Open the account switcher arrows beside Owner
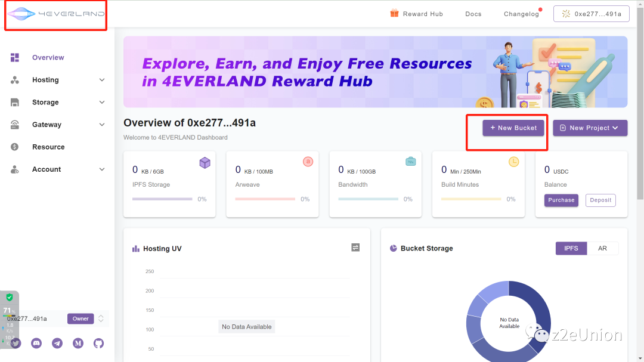The height and width of the screenshot is (362, 644). pos(101,318)
